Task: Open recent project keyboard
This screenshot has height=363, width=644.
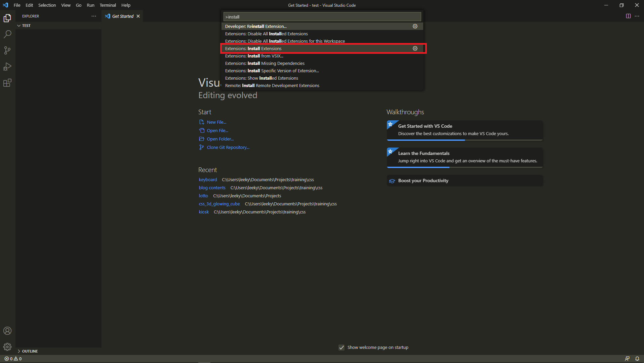Action: (208, 179)
